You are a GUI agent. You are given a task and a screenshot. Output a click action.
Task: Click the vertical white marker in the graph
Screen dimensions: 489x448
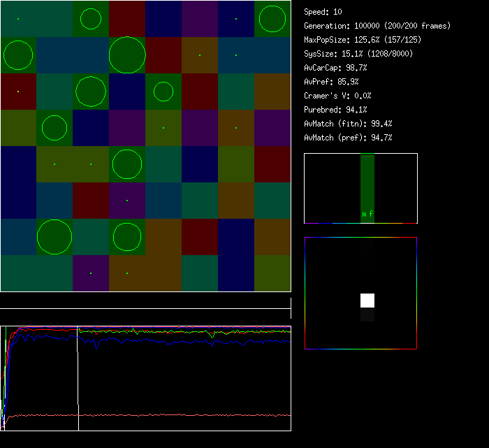coord(78,377)
